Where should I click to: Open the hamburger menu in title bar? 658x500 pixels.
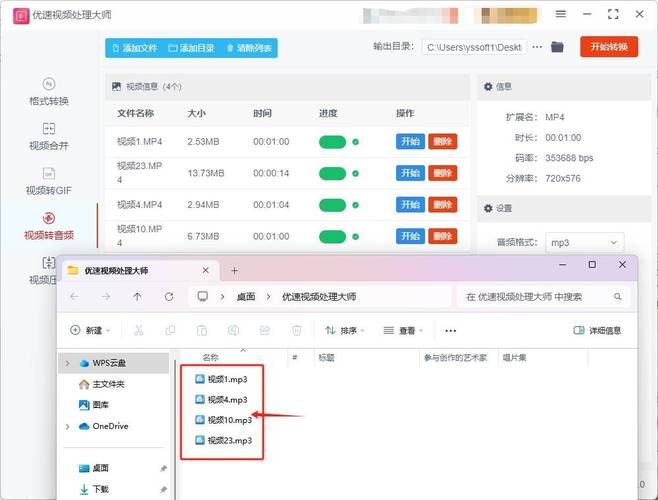[561, 14]
